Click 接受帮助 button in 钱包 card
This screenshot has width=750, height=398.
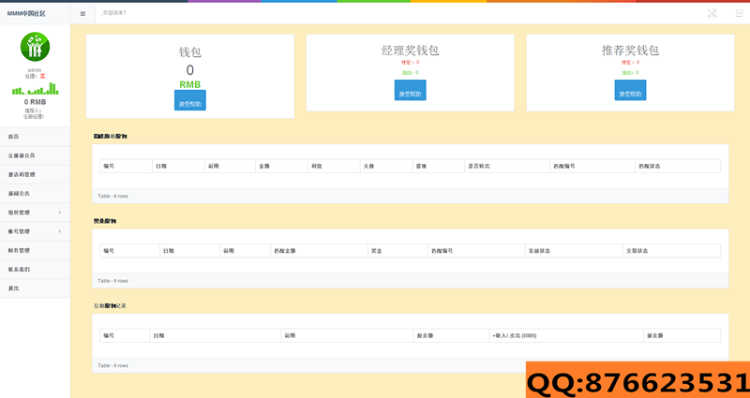(x=190, y=100)
